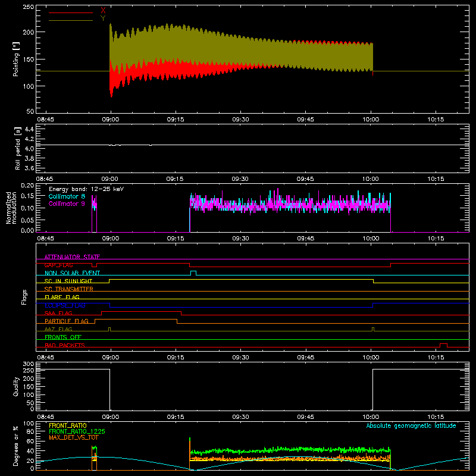Click the 'Quality' axis title
Screen dimensions: 476x476
[x=16, y=386]
